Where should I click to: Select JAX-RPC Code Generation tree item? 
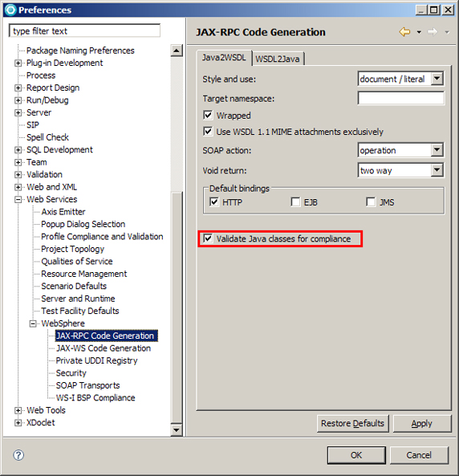[x=106, y=336]
